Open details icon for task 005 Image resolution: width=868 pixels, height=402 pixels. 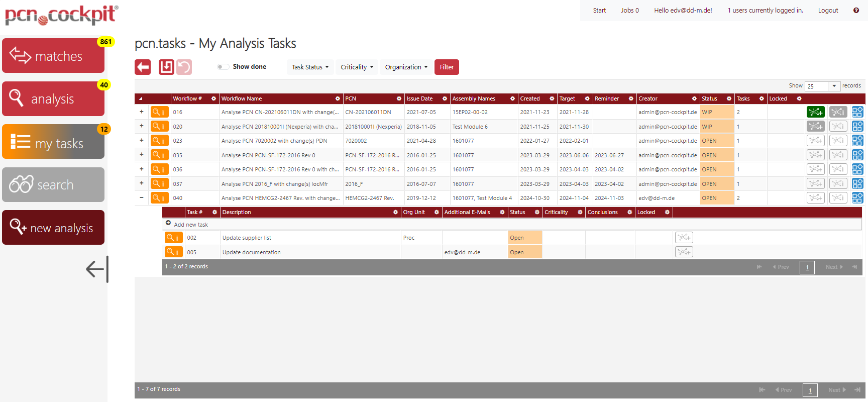pyautogui.click(x=173, y=252)
